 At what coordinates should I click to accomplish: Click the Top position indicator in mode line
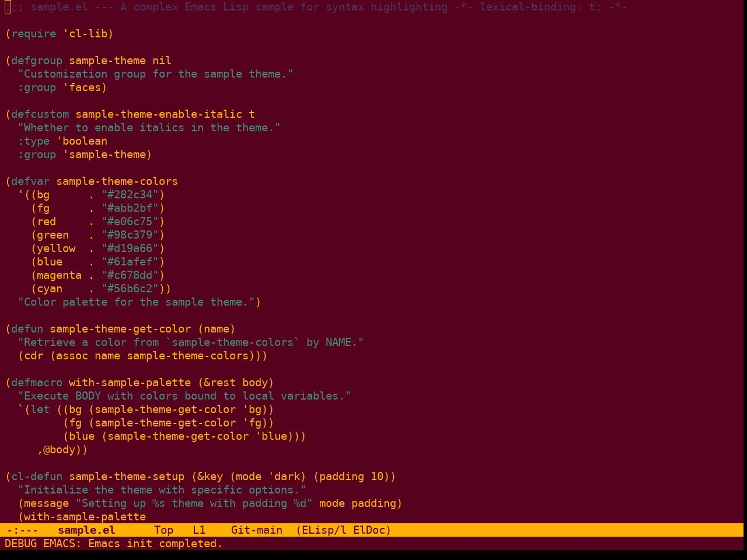point(163,530)
